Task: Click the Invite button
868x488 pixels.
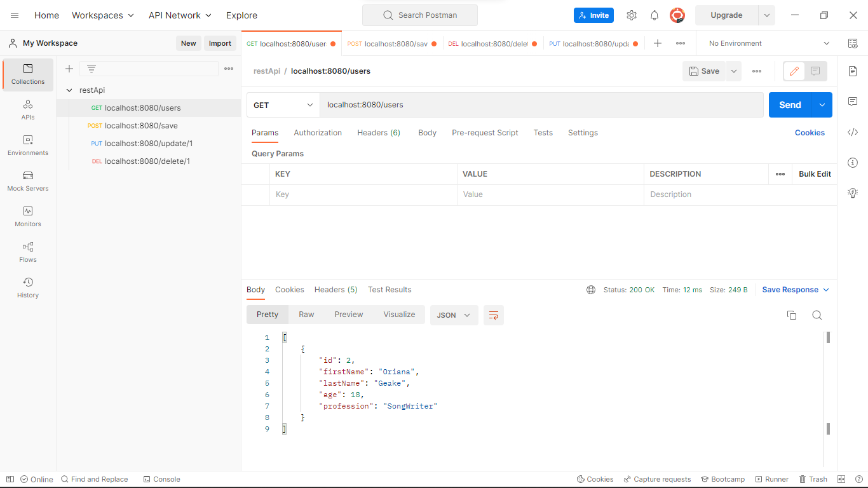Action: click(x=593, y=15)
